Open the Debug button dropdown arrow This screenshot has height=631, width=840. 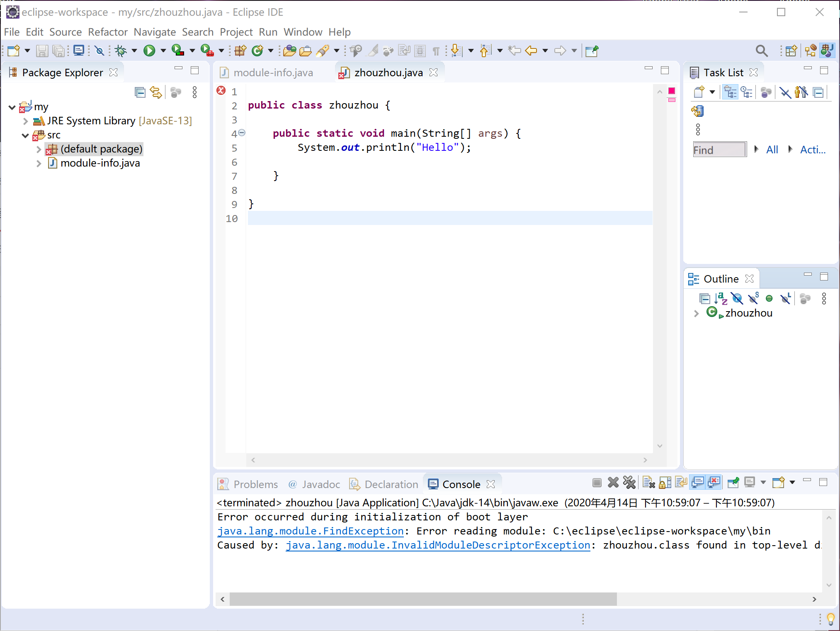[x=134, y=51]
